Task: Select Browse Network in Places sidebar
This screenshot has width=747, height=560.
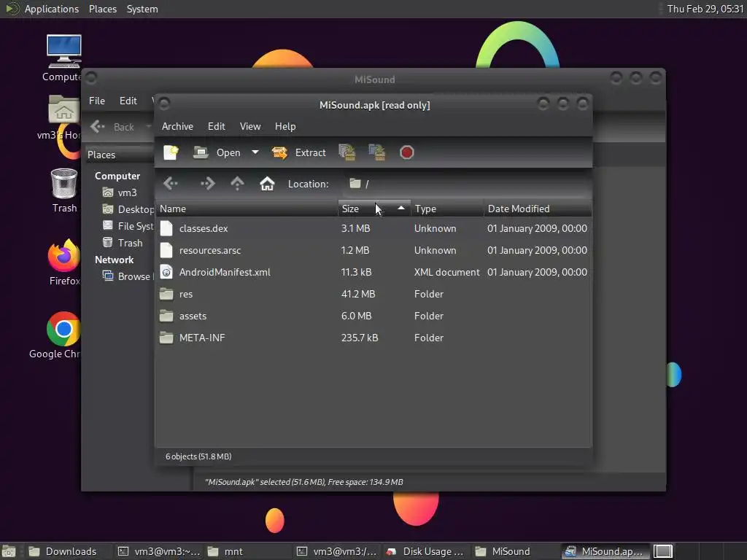Action: pos(128,276)
